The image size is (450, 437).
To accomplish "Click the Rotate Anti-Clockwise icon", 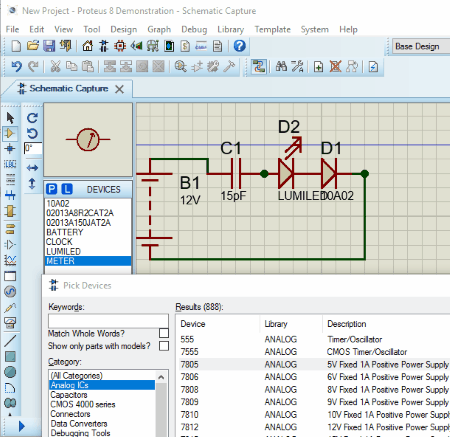I will (32, 134).
